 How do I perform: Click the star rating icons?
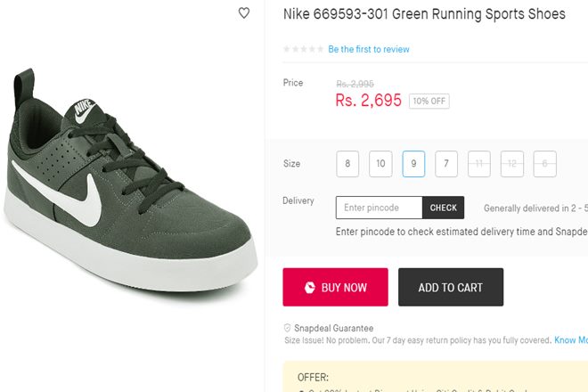click(x=303, y=50)
